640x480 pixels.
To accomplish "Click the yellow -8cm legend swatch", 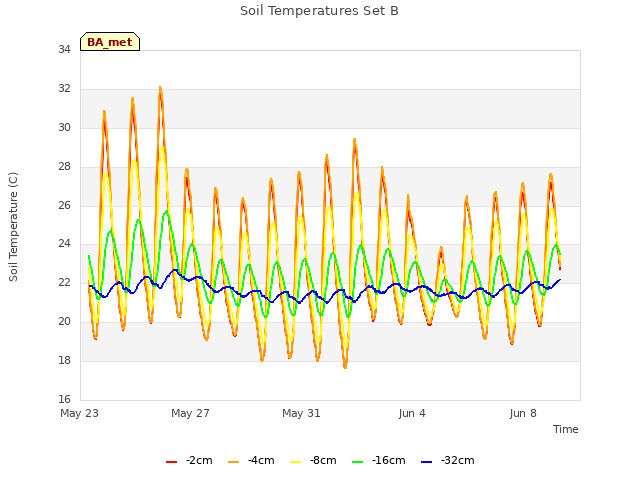I will point(296,462).
